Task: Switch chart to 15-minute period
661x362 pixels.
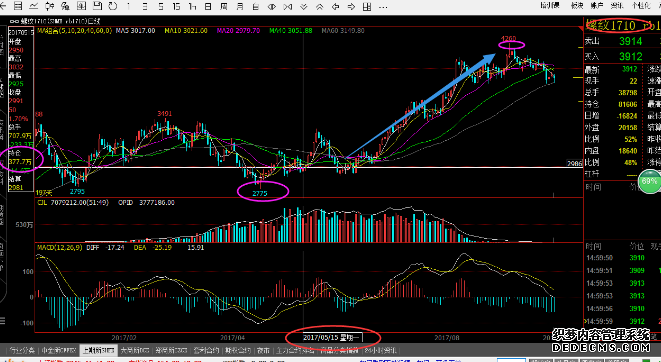Action: pos(177,7)
